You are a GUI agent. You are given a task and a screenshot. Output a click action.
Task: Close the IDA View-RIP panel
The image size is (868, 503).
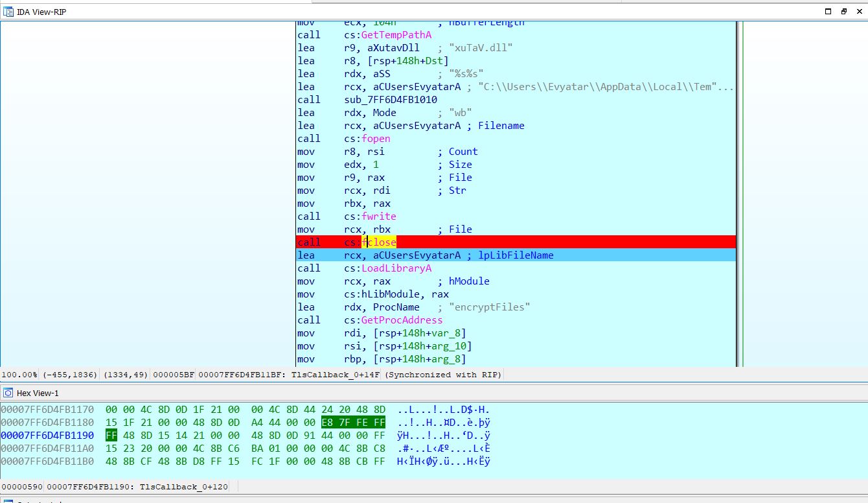pyautogui.click(x=859, y=11)
